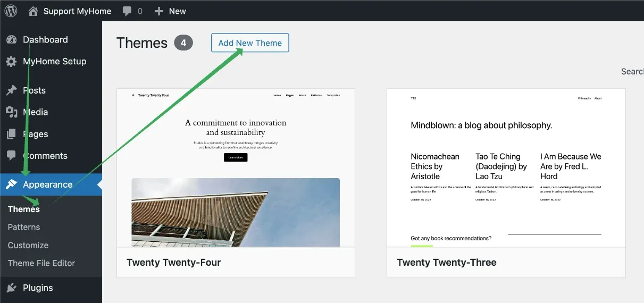Click the Posts pushpin icon
This screenshot has width=644, height=303.
[x=11, y=90]
